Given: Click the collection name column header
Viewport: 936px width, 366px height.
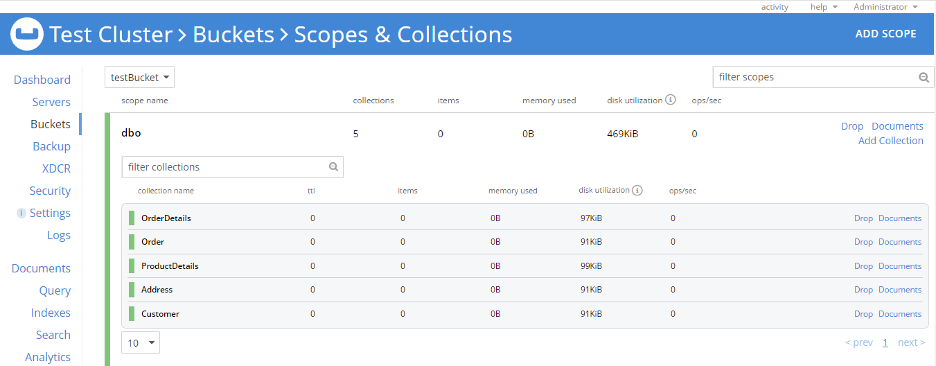Looking at the screenshot, I should 165,191.
